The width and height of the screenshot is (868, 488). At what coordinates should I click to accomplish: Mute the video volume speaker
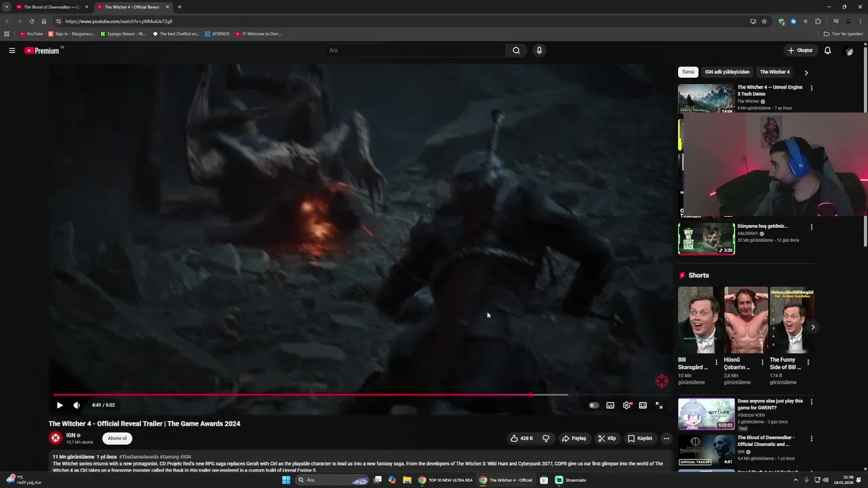pyautogui.click(x=77, y=405)
